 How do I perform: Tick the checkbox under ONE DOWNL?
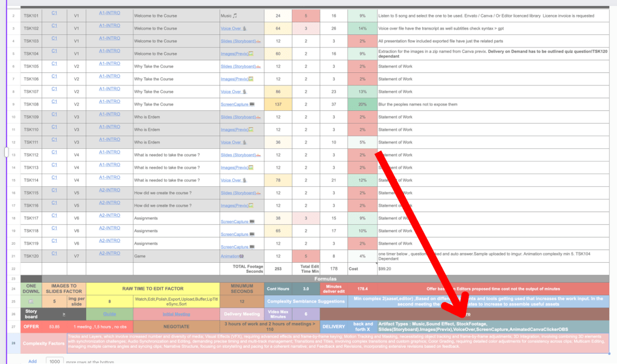tap(31, 301)
